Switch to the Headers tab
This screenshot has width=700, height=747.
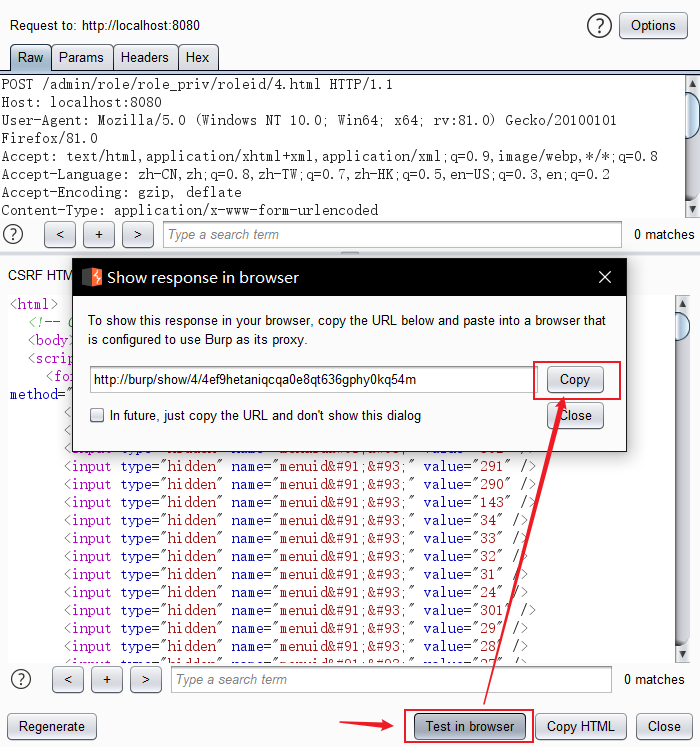145,58
